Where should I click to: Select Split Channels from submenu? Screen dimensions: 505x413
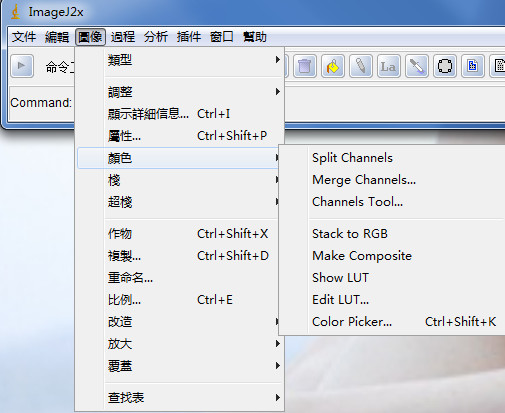(x=392, y=158)
